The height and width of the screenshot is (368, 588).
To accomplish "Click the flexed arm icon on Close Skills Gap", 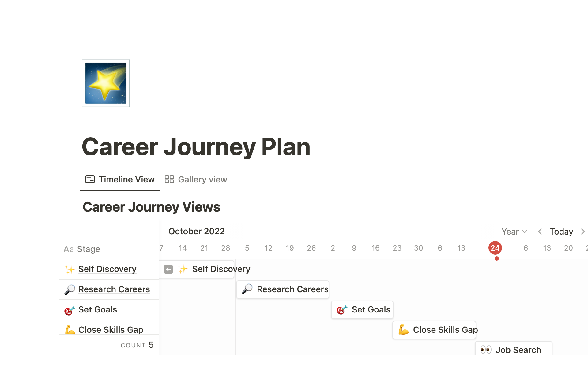I will [70, 330].
